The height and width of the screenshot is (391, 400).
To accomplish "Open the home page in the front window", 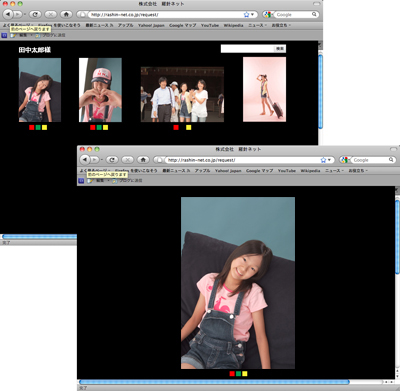I will pos(143,160).
